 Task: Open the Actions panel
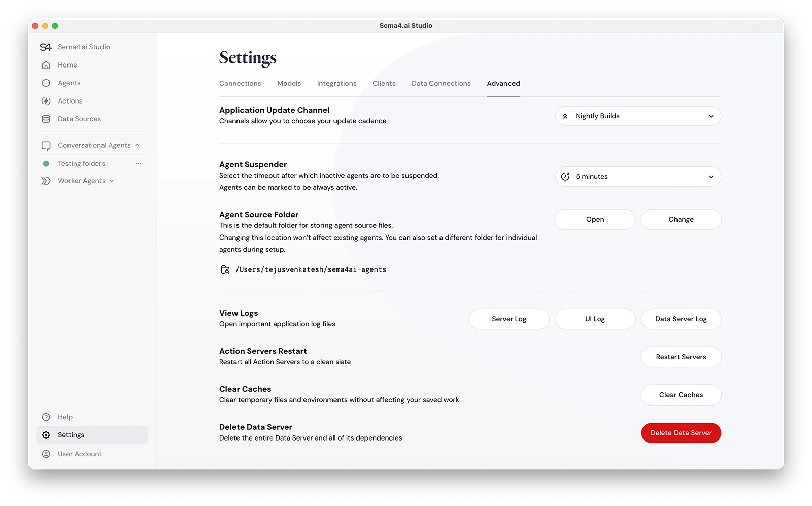70,100
